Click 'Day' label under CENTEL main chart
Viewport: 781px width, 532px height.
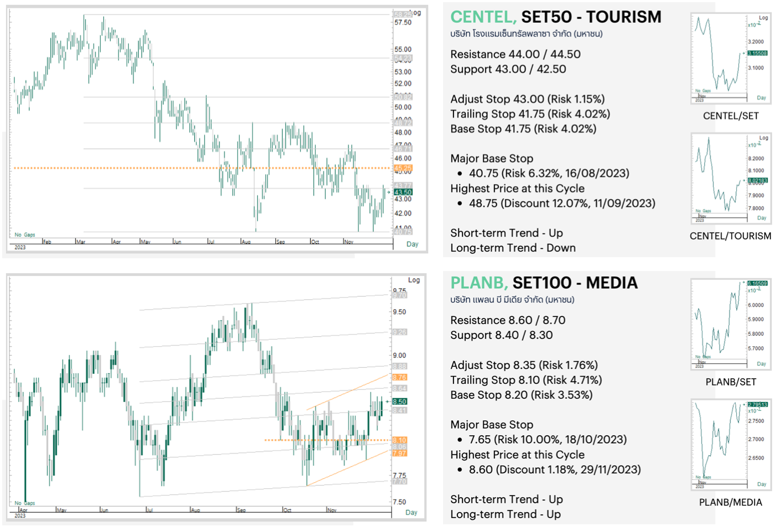[412, 244]
